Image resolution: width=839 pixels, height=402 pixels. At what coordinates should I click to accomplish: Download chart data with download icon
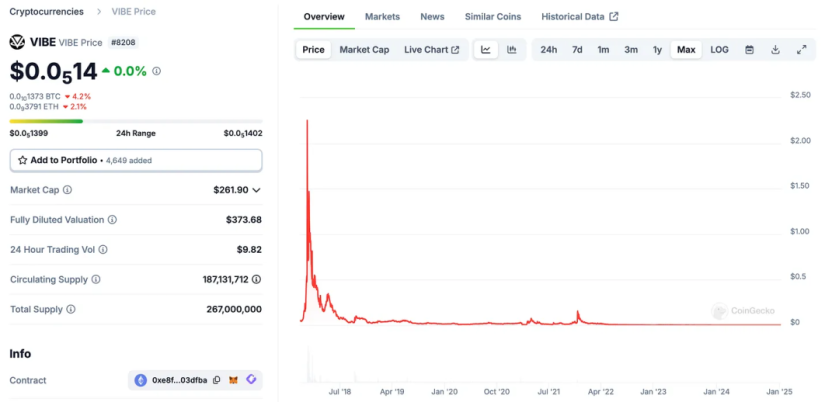(x=775, y=49)
